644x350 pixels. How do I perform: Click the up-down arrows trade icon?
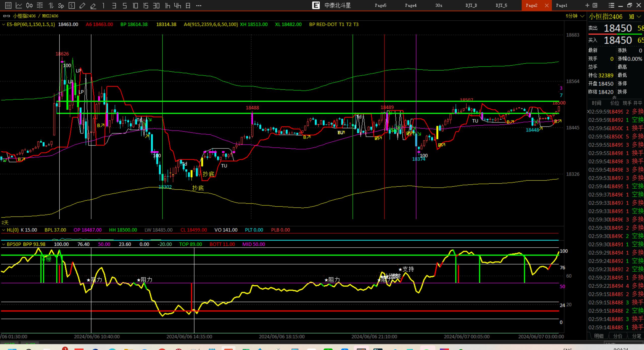[x=51, y=5]
